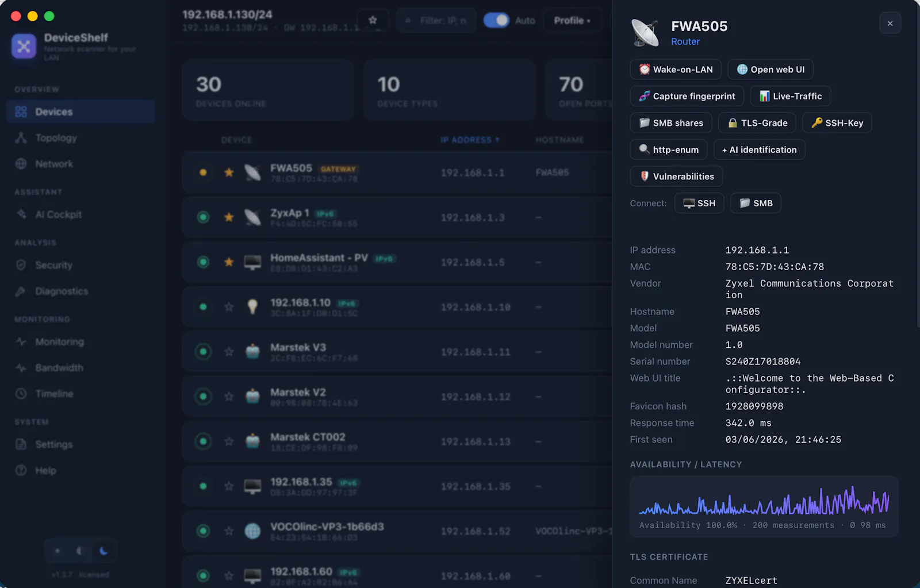Image resolution: width=920 pixels, height=588 pixels.
Task: Open Settings in the sidebar
Action: pyautogui.click(x=80, y=444)
